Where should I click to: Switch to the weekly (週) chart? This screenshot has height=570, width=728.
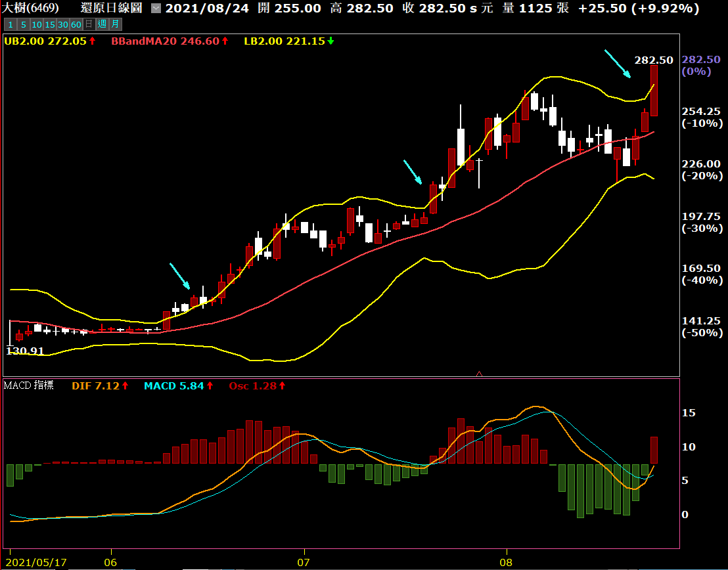click(x=102, y=24)
